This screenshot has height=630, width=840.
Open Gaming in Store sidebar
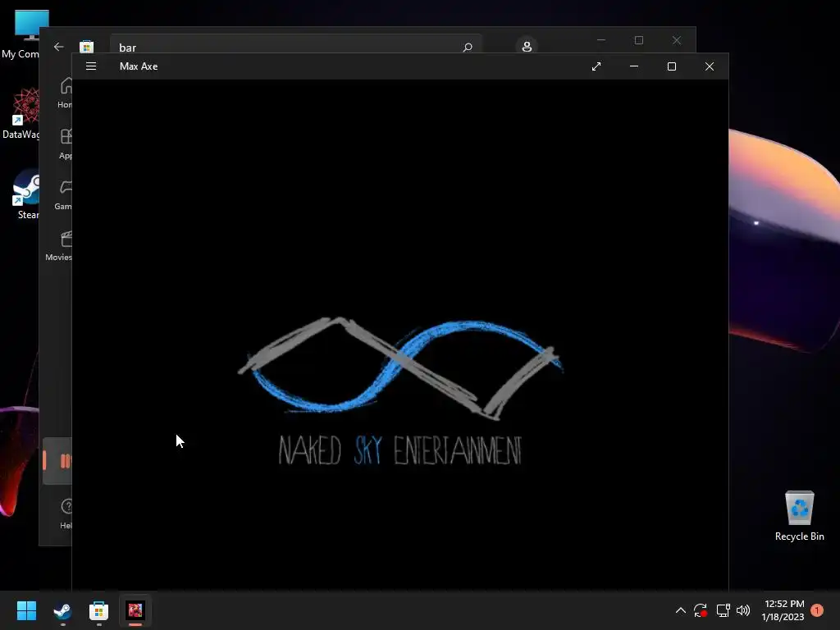63,194
